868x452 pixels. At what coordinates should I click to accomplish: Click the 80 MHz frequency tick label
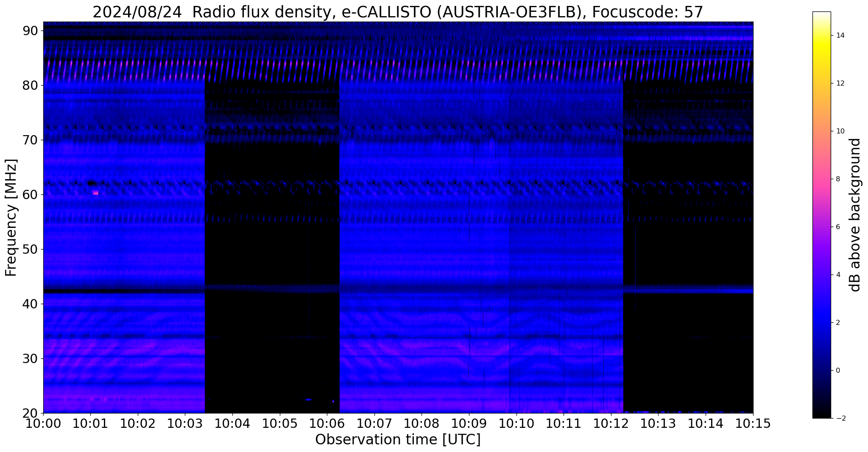click(x=31, y=85)
